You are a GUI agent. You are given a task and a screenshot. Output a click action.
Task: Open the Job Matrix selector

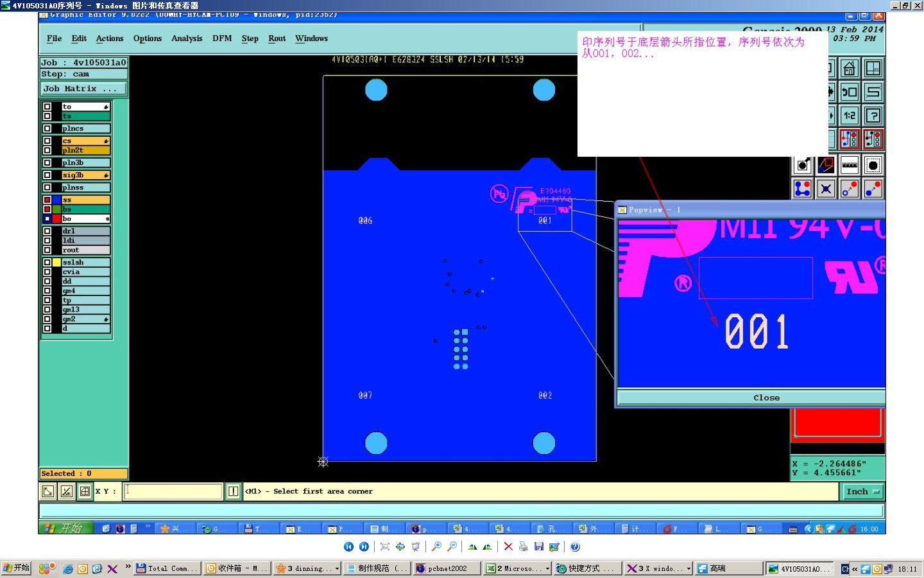point(83,89)
